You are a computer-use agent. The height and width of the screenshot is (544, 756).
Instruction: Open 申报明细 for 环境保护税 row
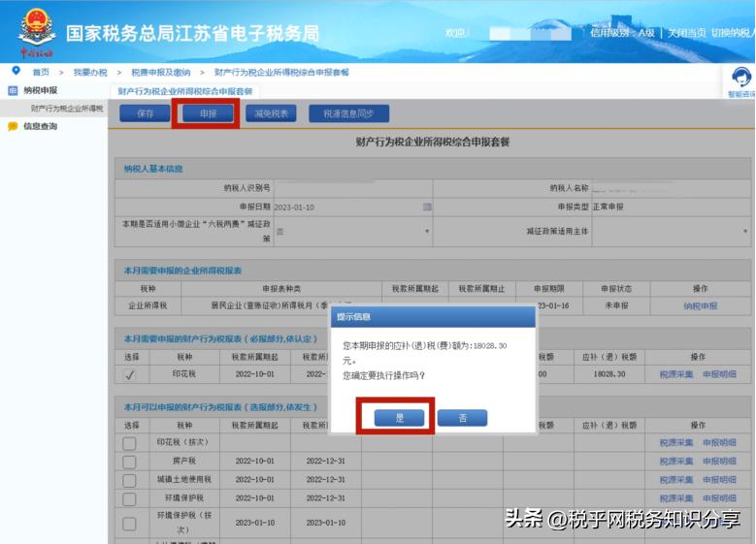point(719,498)
